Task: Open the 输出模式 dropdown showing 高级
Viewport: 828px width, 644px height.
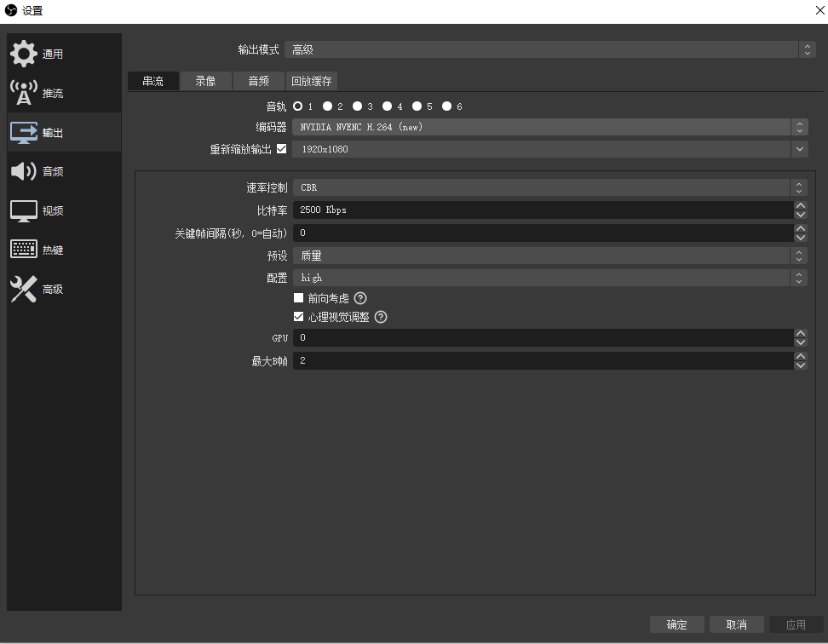Action: 550,49
